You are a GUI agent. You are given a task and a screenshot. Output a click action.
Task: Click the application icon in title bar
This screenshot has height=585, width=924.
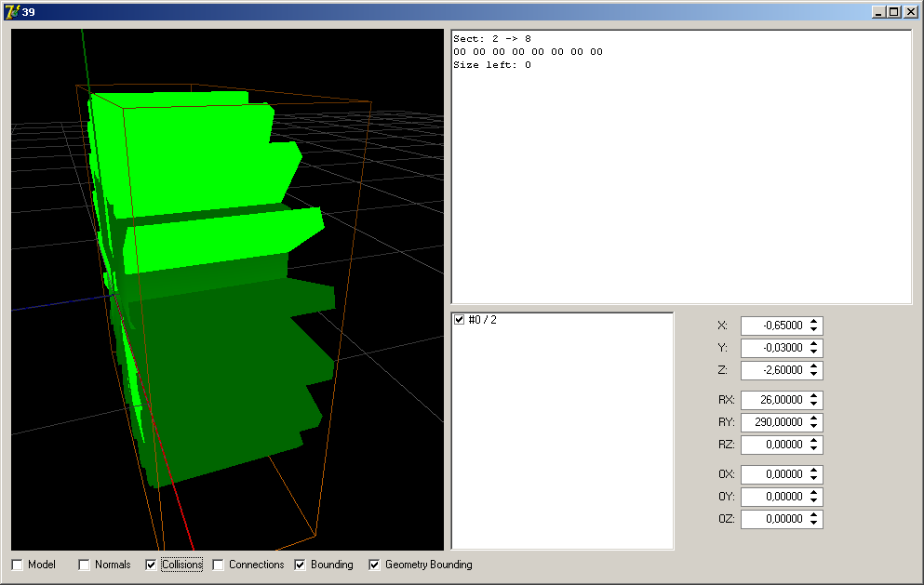12,12
